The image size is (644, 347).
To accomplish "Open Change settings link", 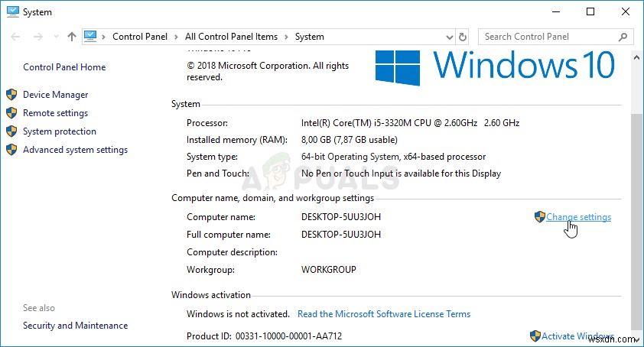I will (x=578, y=217).
